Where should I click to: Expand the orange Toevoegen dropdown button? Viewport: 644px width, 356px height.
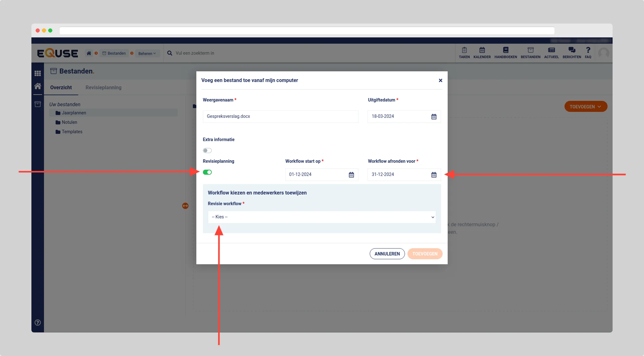(x=586, y=107)
